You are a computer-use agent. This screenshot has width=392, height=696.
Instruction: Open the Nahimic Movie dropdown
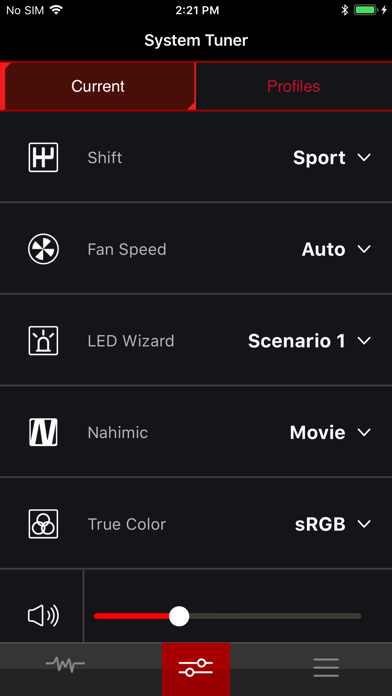click(x=330, y=432)
